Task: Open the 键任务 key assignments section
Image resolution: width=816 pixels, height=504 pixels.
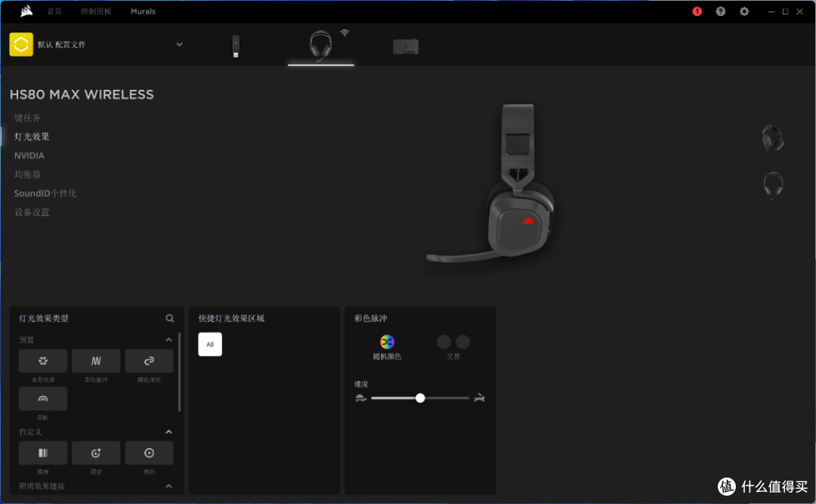Action: point(27,118)
